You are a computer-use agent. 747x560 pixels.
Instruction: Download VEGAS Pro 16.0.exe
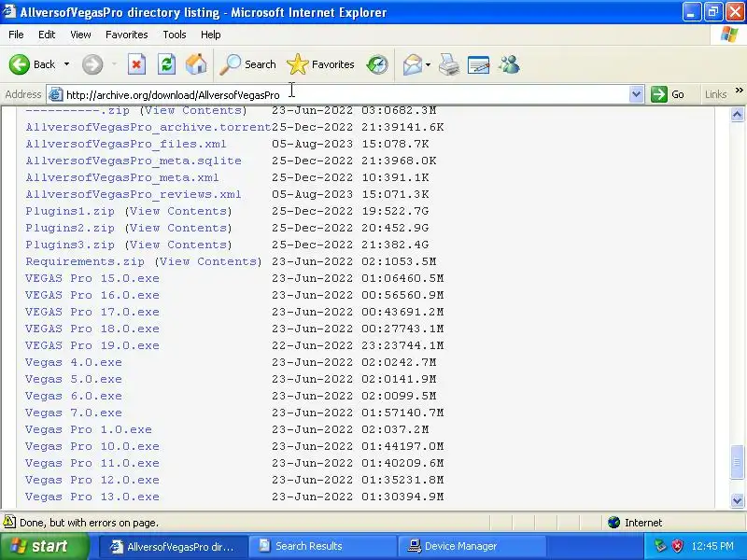[x=92, y=295]
